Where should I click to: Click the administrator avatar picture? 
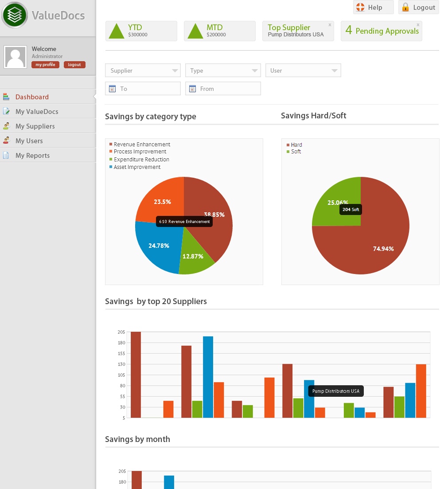tap(15, 57)
